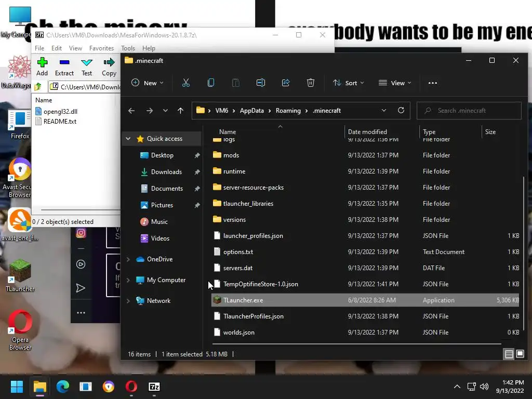This screenshot has width=532, height=399.
Task: Click Instagram icon in Opera sidebar
Action: (81, 233)
